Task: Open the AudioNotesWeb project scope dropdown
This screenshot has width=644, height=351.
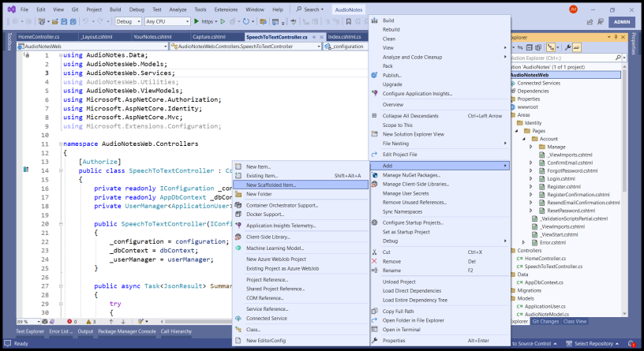Action: click(93, 47)
